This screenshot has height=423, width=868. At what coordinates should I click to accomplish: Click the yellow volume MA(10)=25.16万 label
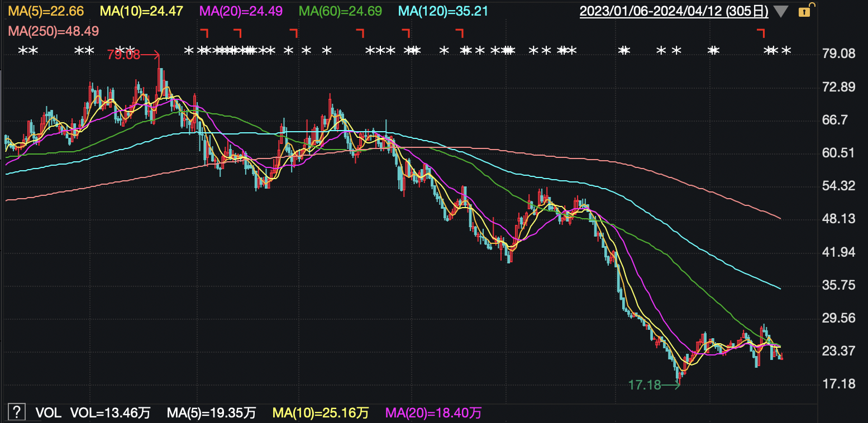coord(321,413)
